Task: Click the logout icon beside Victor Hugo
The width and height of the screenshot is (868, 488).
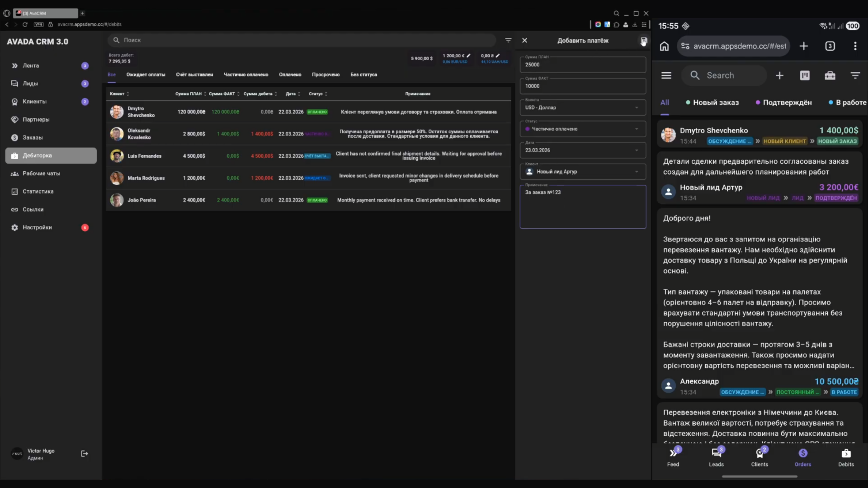Action: pyautogui.click(x=85, y=454)
